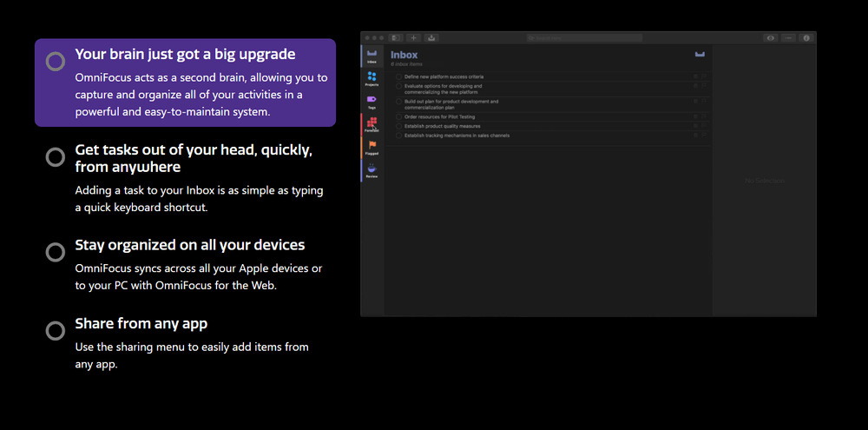Flag 'Establish tracking mechanisms' task
This screenshot has width=868, height=430.
tap(704, 136)
